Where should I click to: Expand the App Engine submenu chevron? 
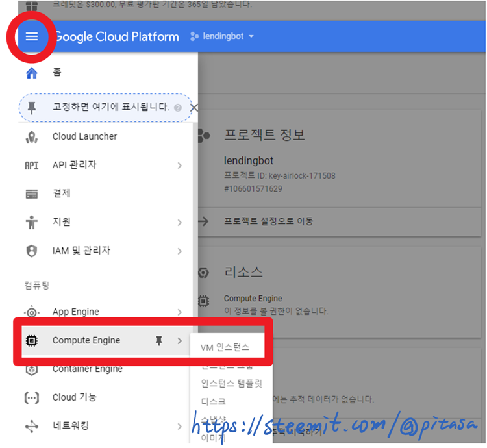(179, 312)
